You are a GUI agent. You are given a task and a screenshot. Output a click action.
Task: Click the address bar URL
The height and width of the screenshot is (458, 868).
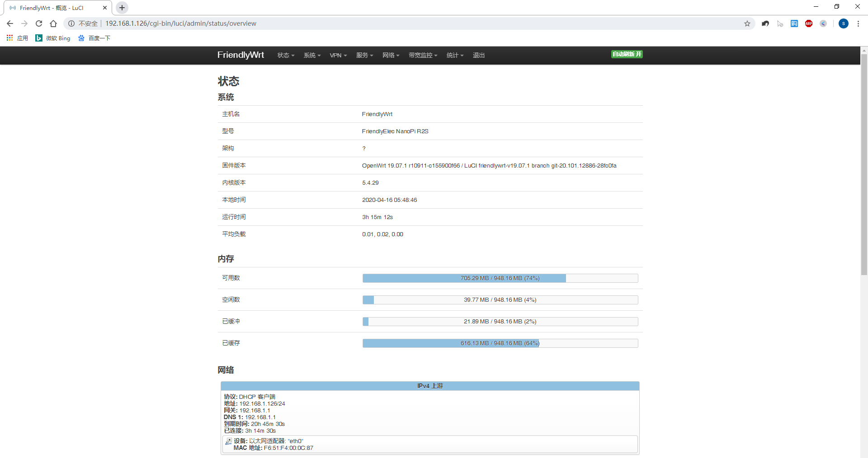(x=181, y=23)
